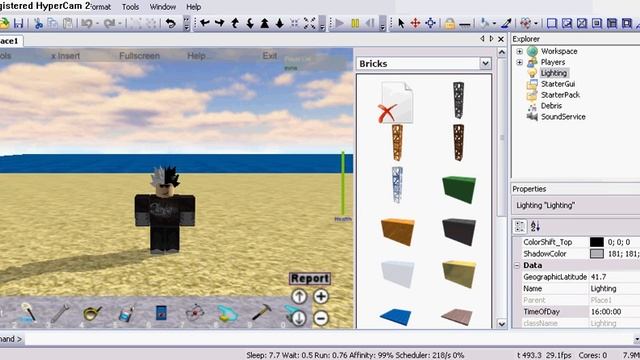This screenshot has height=360, width=640.
Task: Click the Copy icon in toolbar
Action: [53, 23]
